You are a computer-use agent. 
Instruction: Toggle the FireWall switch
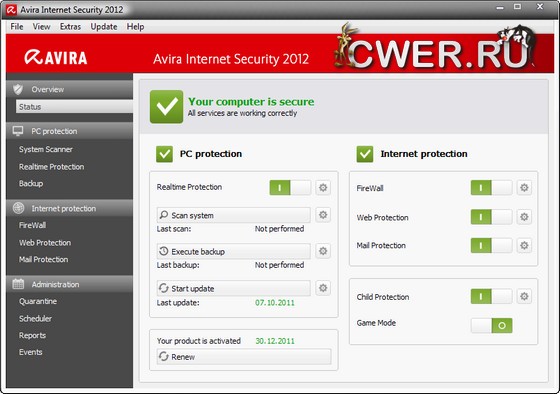click(491, 188)
